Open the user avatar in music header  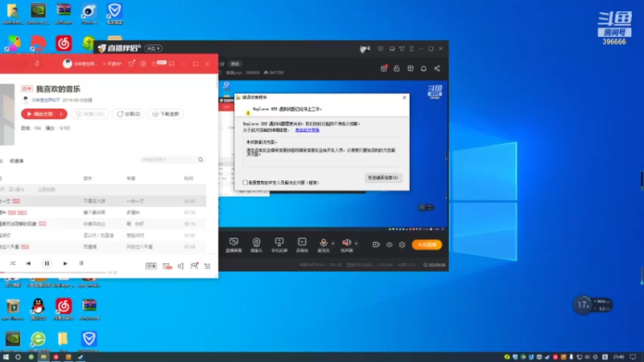(68, 64)
